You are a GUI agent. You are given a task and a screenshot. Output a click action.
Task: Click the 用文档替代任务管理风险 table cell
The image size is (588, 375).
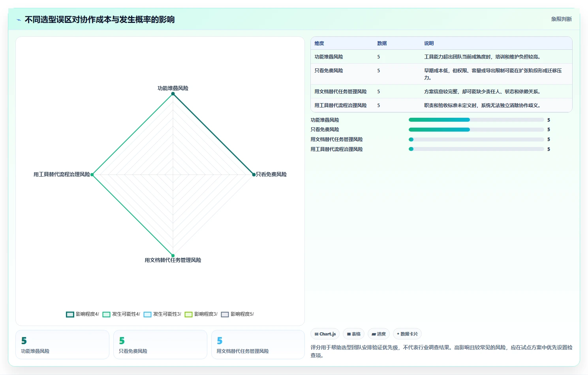click(340, 92)
